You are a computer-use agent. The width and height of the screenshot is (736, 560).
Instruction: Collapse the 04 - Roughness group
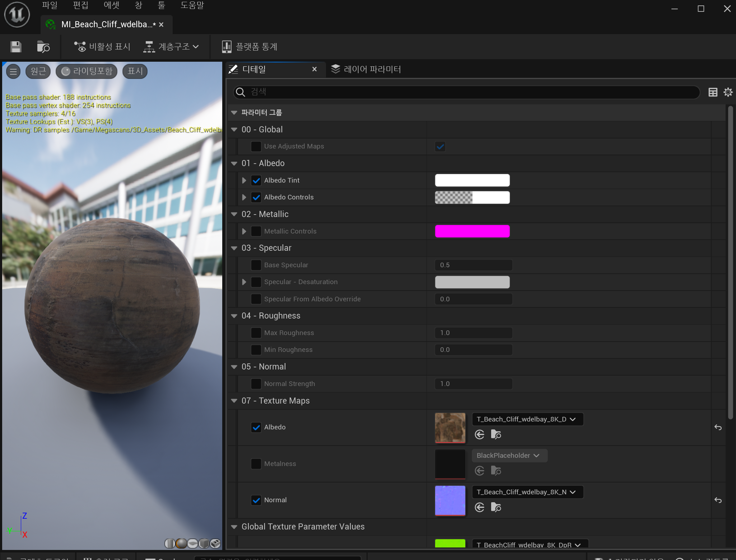coord(234,316)
